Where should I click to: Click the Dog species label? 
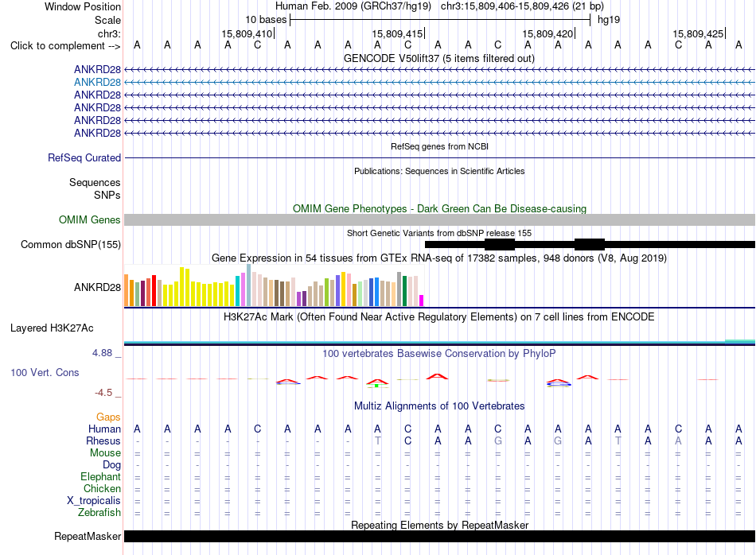pos(111,465)
